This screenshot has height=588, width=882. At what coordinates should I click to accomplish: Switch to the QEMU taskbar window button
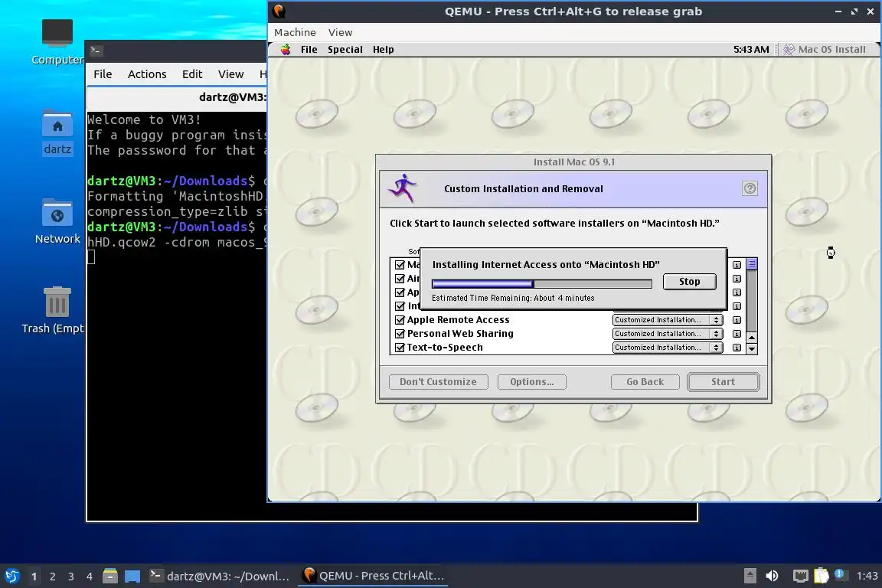click(x=374, y=576)
